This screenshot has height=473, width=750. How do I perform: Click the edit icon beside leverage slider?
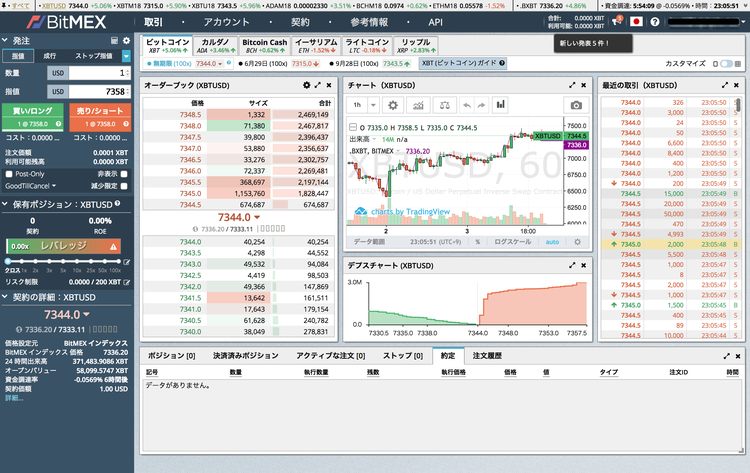(127, 262)
